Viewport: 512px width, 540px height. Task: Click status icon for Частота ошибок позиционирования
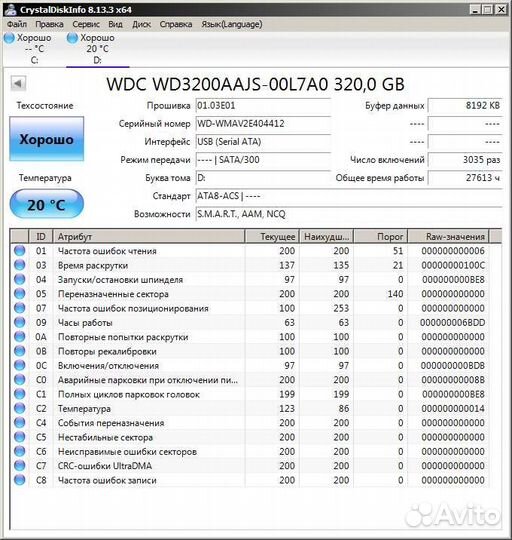[20, 308]
